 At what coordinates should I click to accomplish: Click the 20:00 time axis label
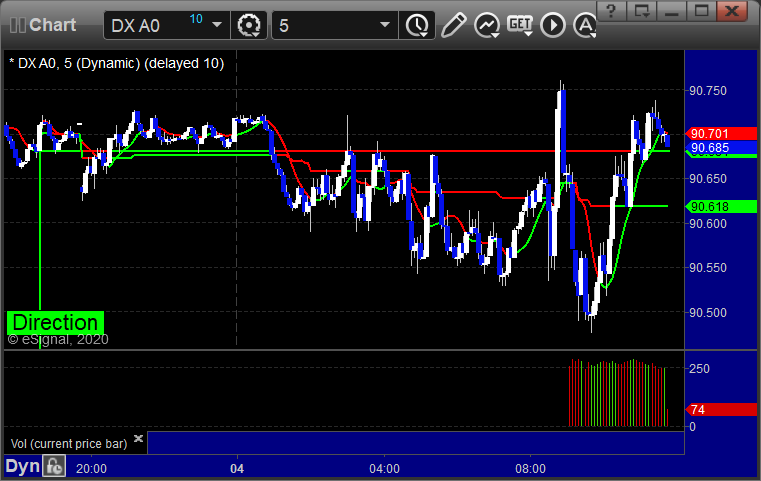click(x=91, y=469)
